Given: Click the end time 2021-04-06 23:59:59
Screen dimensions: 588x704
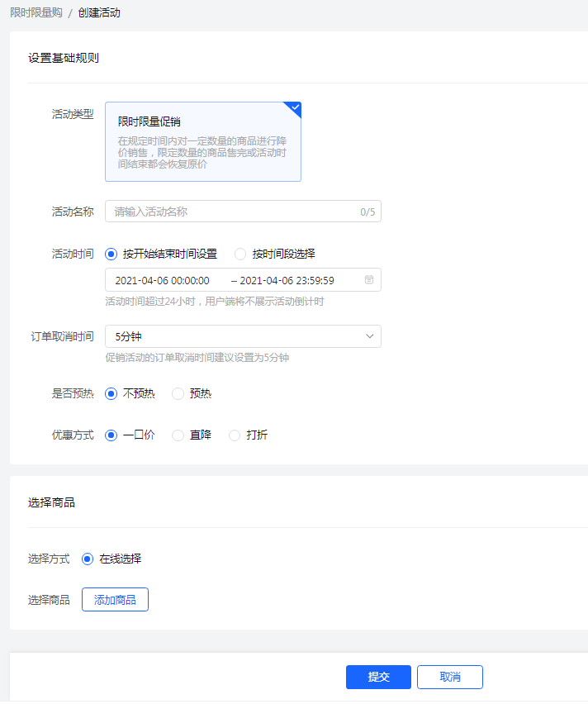Looking at the screenshot, I should (x=287, y=281).
